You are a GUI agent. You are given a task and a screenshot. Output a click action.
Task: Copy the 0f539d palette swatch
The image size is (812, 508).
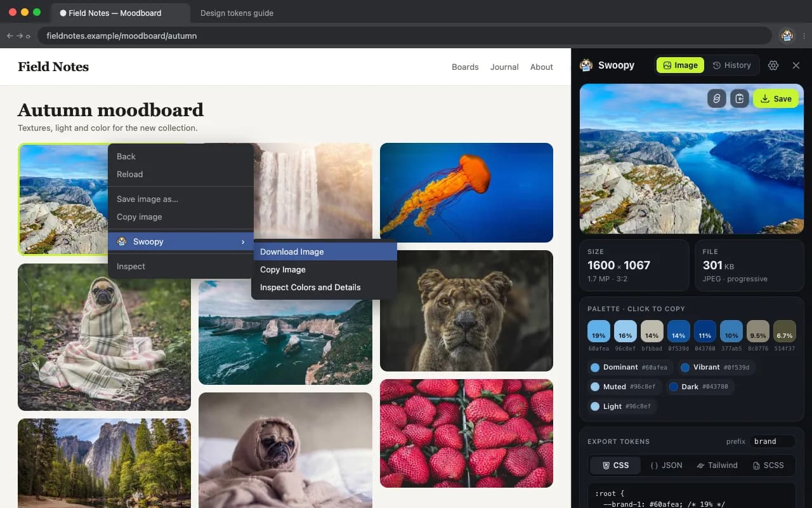(x=678, y=331)
